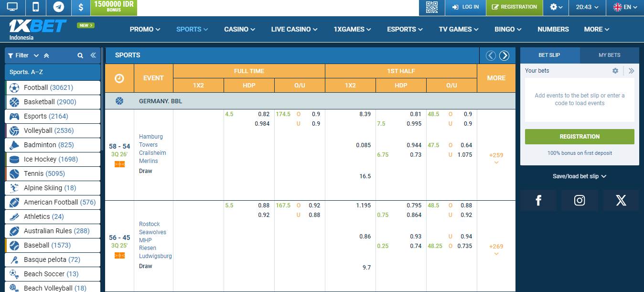Select the 0.984 handicap odds for Crailsheim
The height and width of the screenshot is (292, 644).
(x=262, y=124)
